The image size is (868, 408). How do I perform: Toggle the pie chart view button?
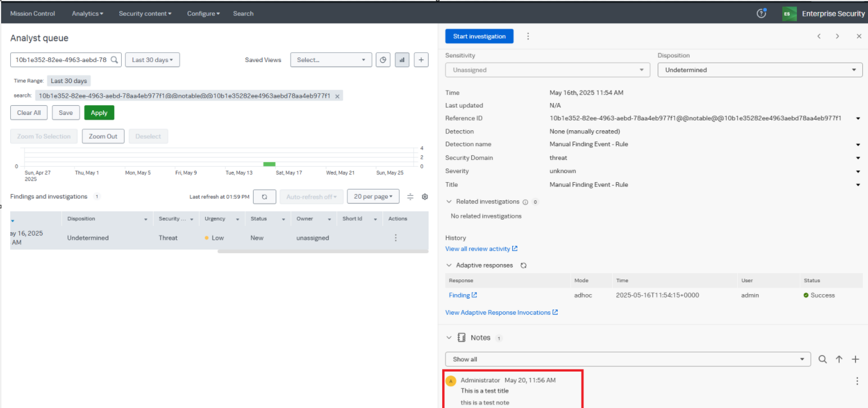click(x=383, y=60)
